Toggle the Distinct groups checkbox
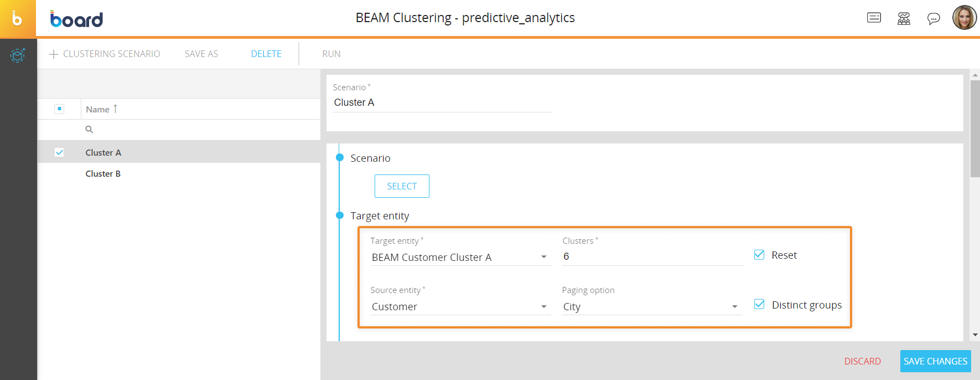Image resolution: width=980 pixels, height=380 pixels. point(759,304)
